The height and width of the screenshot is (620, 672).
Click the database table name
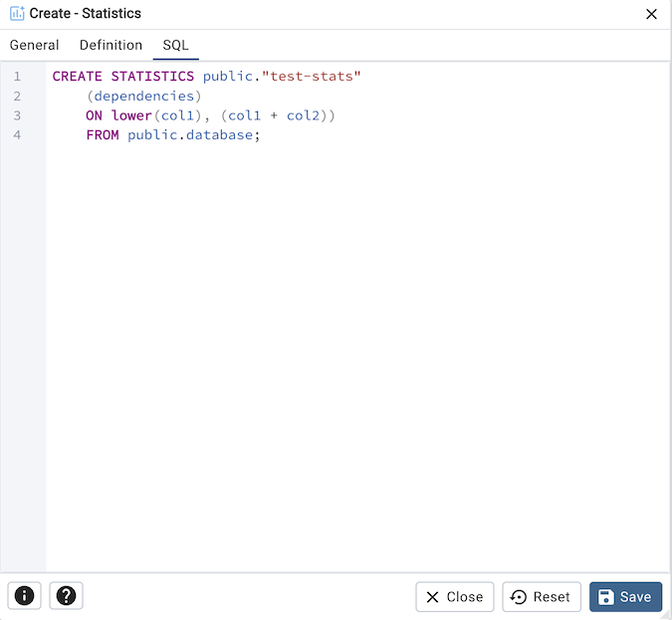(219, 135)
